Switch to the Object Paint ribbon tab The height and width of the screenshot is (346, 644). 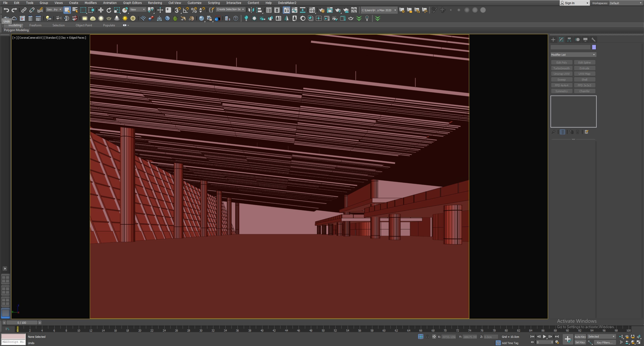(x=84, y=25)
